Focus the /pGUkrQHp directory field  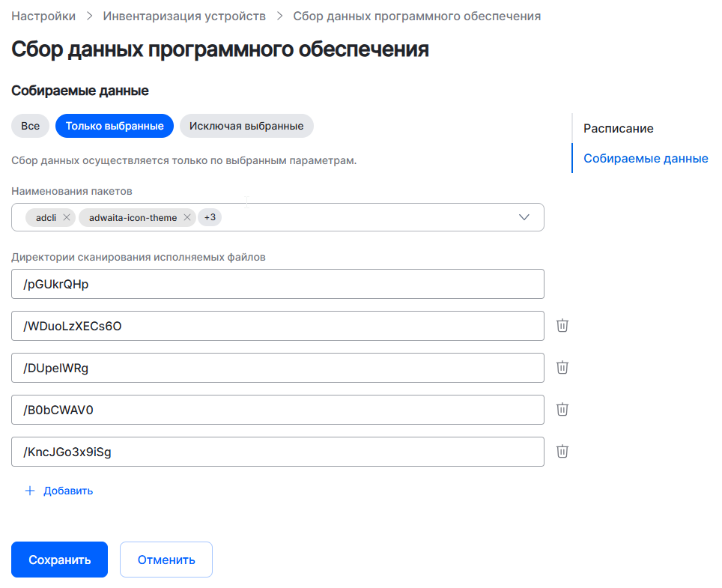[x=278, y=285]
